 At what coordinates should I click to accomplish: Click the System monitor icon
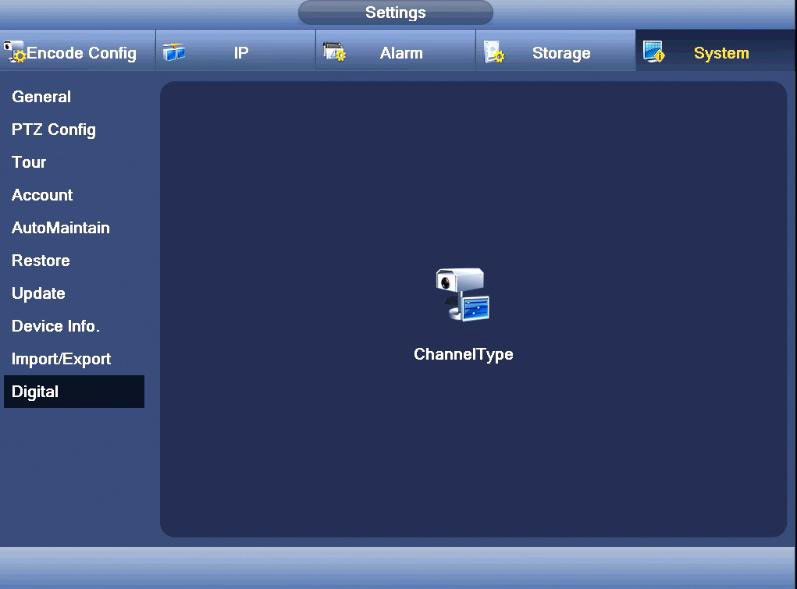pyautogui.click(x=653, y=52)
